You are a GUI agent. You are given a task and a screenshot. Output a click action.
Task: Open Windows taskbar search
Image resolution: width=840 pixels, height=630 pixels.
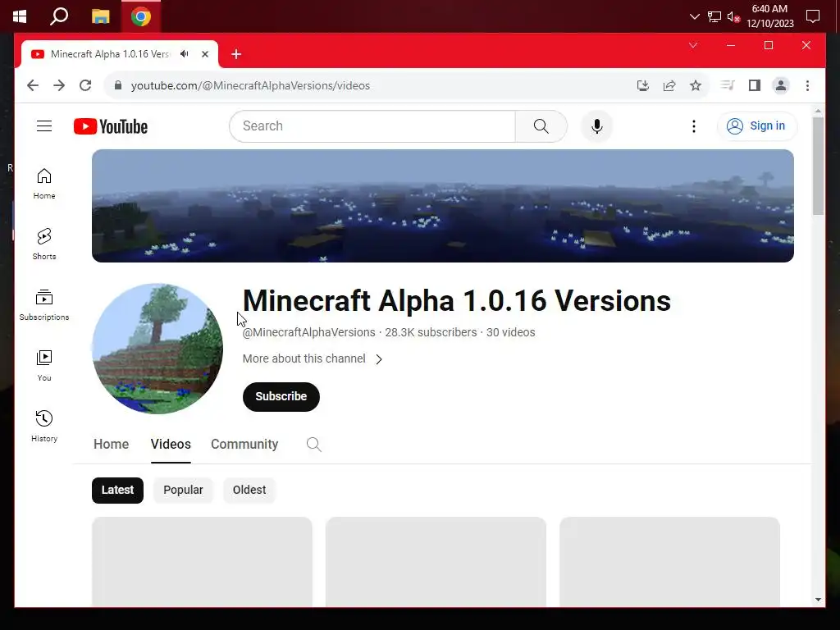click(x=59, y=16)
